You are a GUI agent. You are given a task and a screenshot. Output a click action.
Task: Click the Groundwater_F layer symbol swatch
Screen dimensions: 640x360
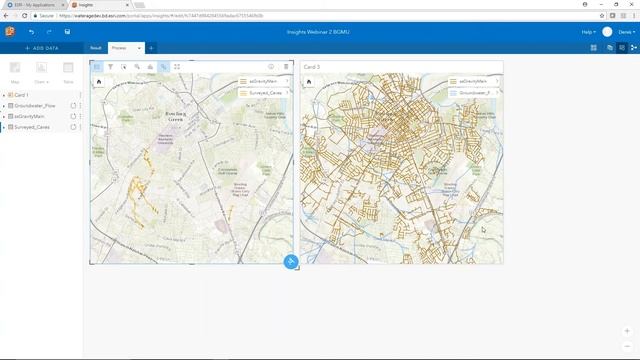coord(453,93)
